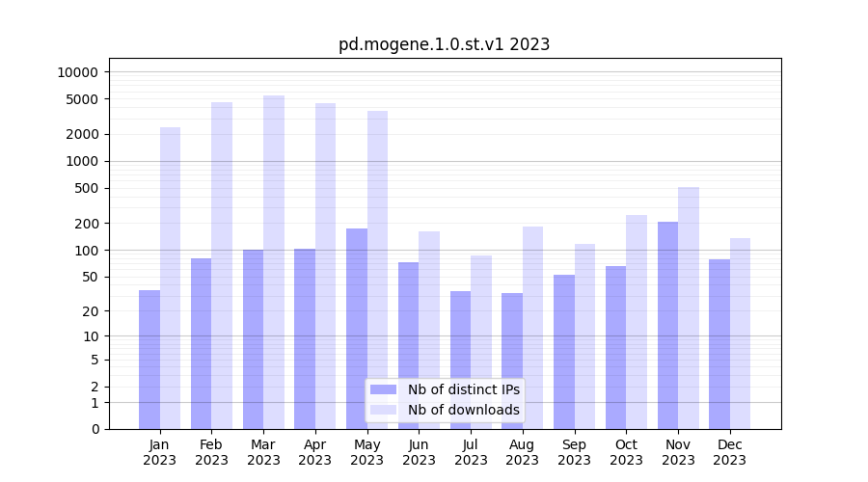Click the chart title pd.mogene.1.0.st.v1 2023
This screenshot has width=868, height=482.
(x=444, y=44)
